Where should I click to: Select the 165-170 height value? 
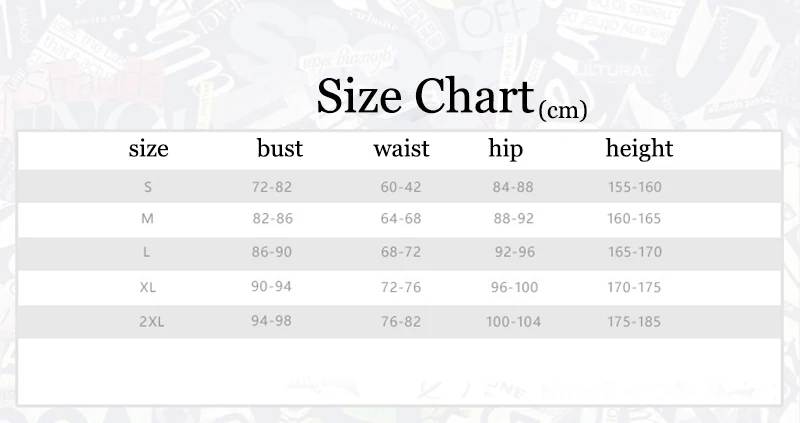(x=635, y=253)
